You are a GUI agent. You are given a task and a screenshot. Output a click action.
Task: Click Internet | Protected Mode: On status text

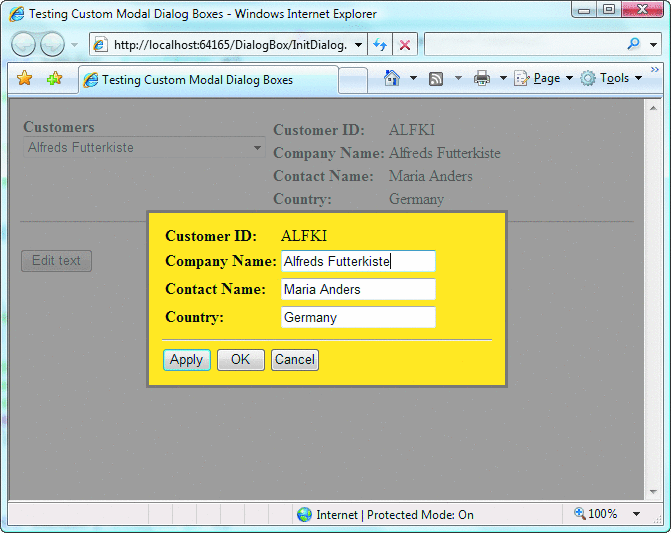coord(395,515)
